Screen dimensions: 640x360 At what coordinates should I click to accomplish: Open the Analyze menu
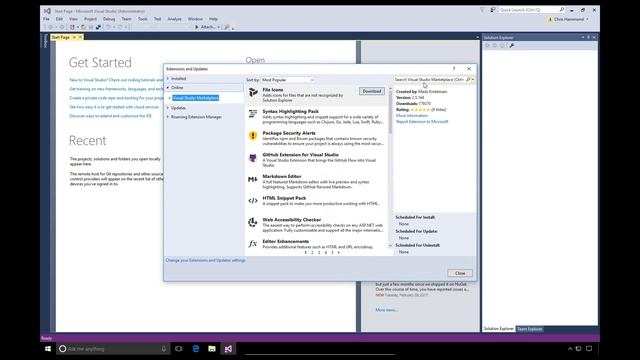point(174,19)
